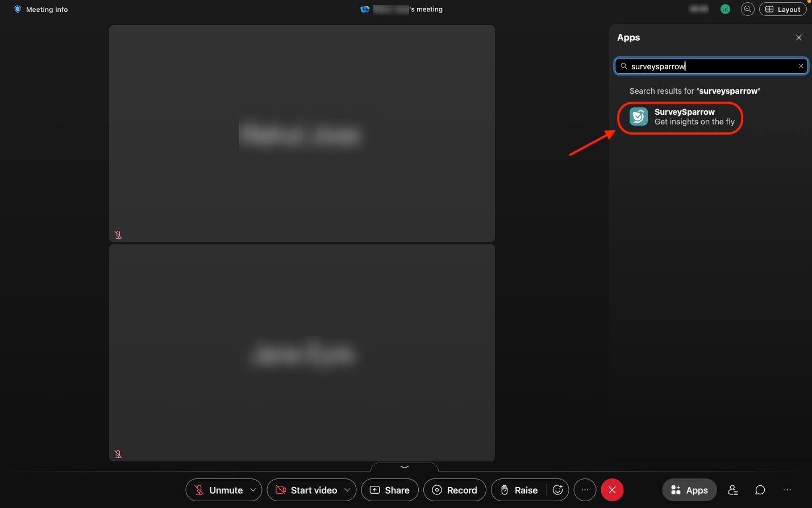Click the apps search input field
The width and height of the screenshot is (812, 508).
coord(710,66)
